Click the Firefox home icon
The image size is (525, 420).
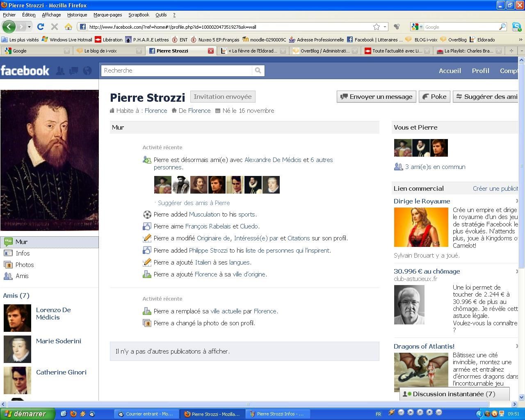68,27
